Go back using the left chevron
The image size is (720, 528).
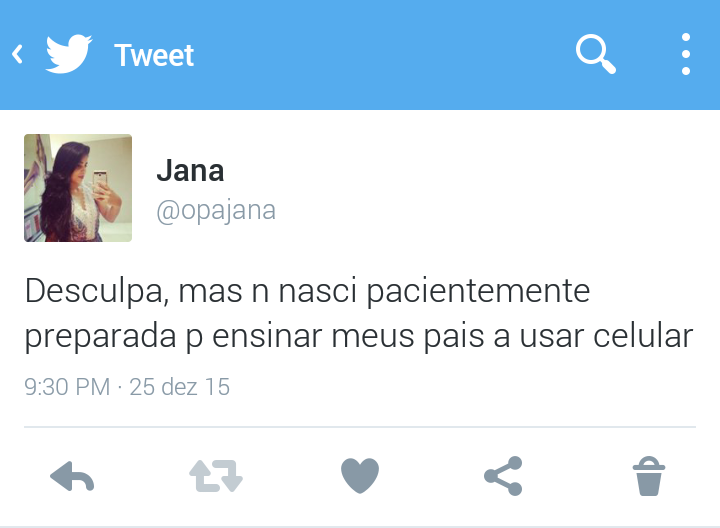[x=17, y=54]
